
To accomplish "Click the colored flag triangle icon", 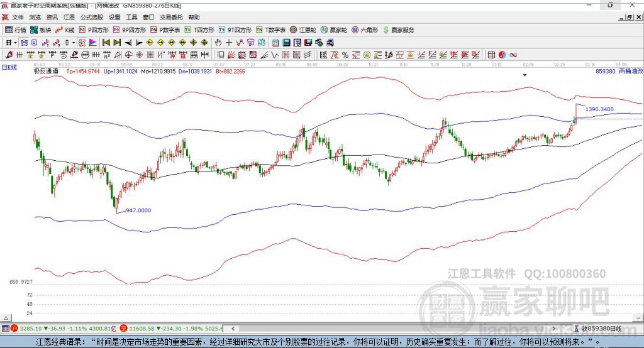I will [93, 43].
